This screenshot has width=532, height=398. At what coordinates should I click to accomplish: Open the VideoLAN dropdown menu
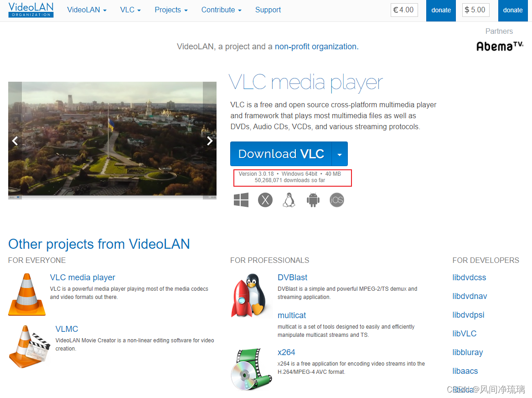point(87,10)
